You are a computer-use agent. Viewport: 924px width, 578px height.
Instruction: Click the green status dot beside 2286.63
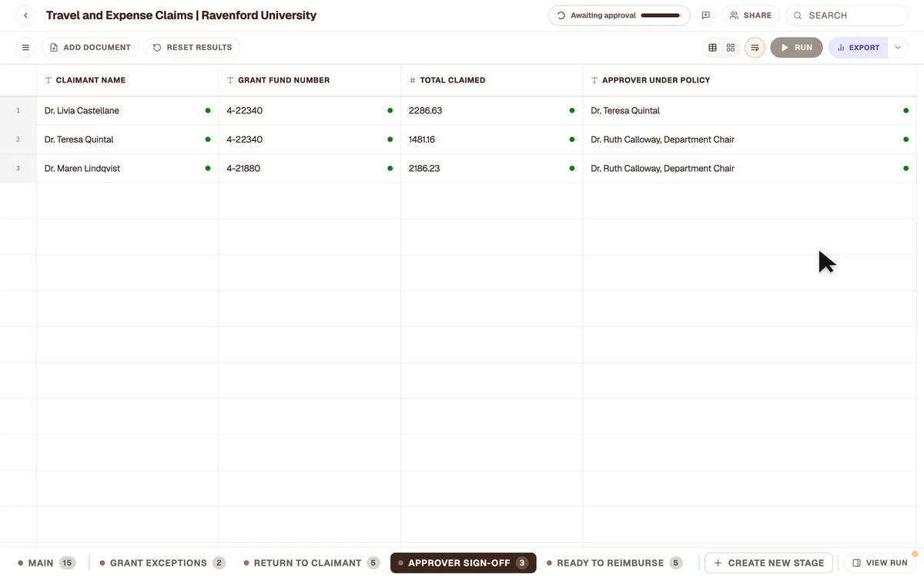tap(571, 111)
